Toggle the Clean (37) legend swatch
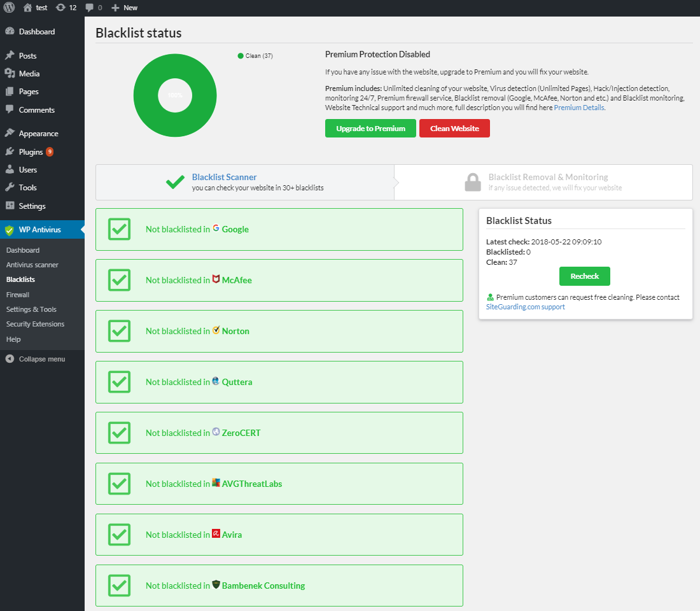The height and width of the screenshot is (611, 700). point(241,56)
